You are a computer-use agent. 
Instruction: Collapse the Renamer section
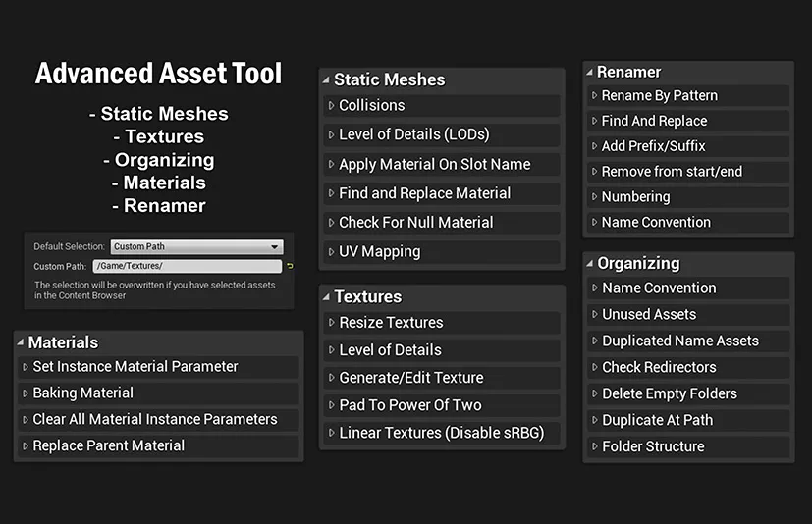coord(589,73)
